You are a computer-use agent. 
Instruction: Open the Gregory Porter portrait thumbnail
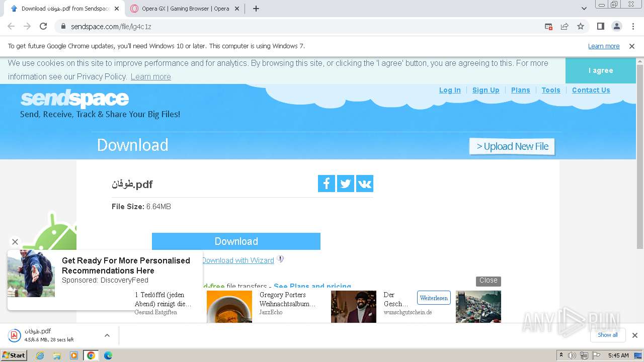(354, 307)
